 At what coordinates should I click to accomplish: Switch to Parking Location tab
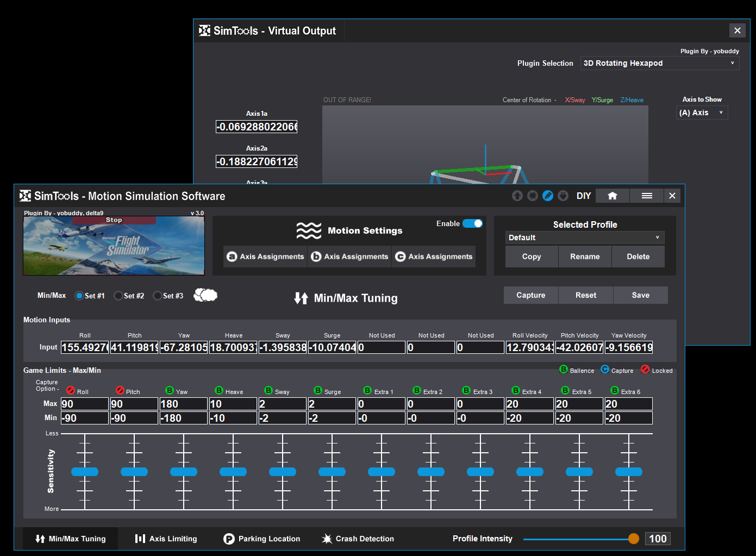point(262,539)
